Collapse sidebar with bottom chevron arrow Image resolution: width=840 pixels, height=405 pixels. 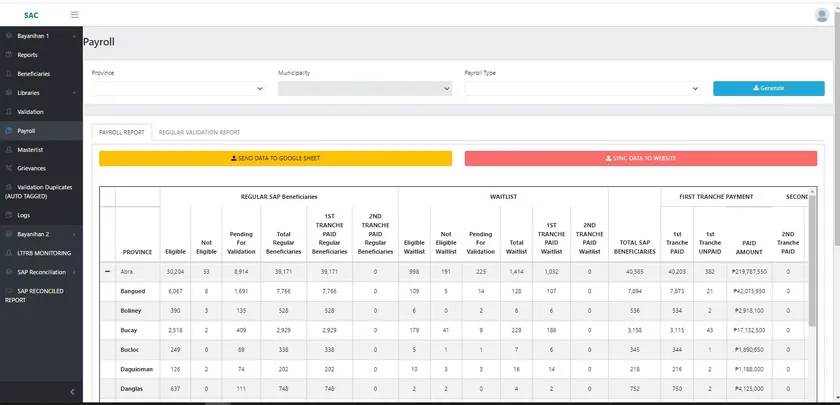click(73, 392)
